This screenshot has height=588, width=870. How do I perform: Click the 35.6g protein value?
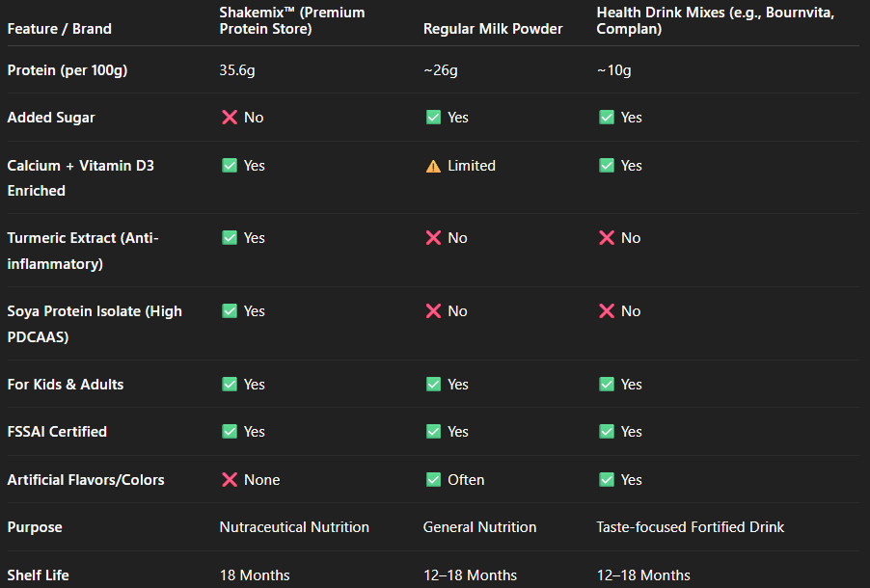coord(241,70)
